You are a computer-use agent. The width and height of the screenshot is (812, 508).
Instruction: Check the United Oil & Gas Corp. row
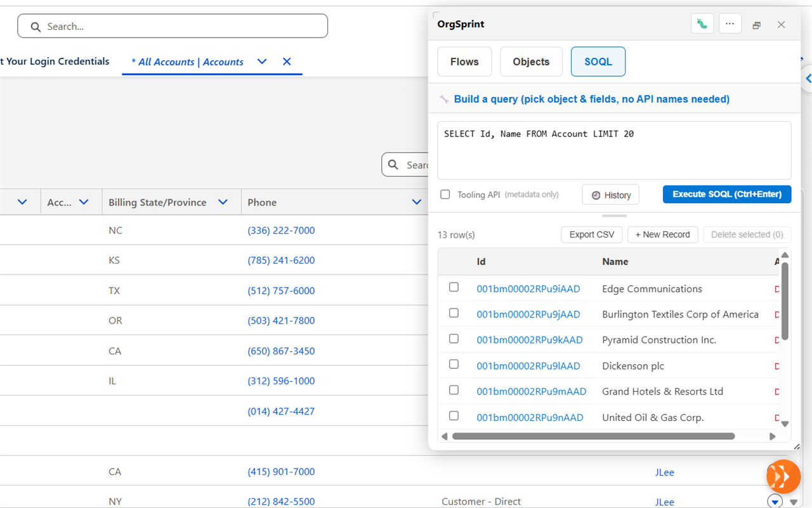click(x=454, y=415)
